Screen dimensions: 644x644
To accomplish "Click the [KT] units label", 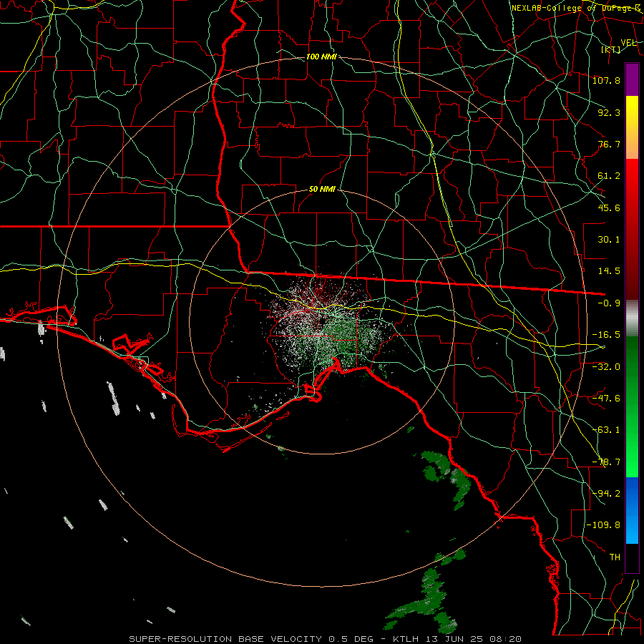I will pos(611,49).
